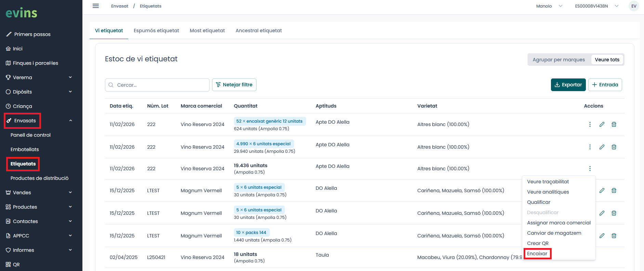Image resolution: width=644 pixels, height=271 pixels.
Task: Click lot number L250421
Action: 156,257
